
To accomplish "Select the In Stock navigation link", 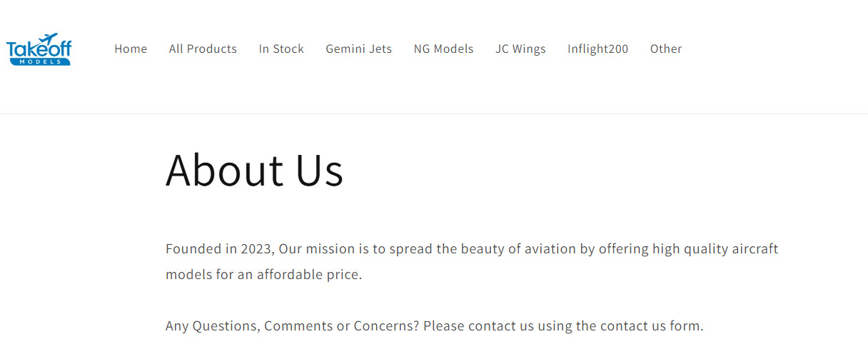I will click(x=281, y=49).
